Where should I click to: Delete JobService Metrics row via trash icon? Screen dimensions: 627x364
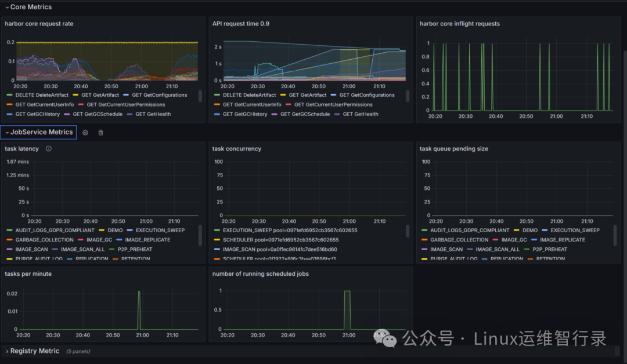click(101, 132)
